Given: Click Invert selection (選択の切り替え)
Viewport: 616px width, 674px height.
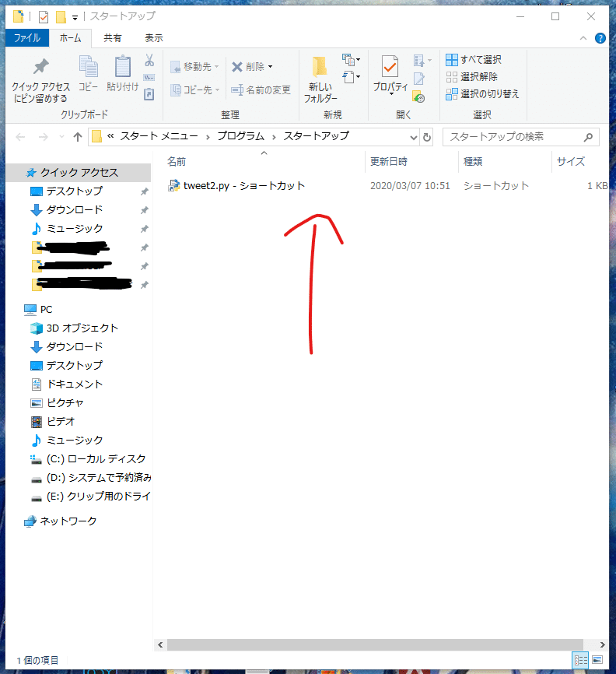Looking at the screenshot, I should [482, 94].
